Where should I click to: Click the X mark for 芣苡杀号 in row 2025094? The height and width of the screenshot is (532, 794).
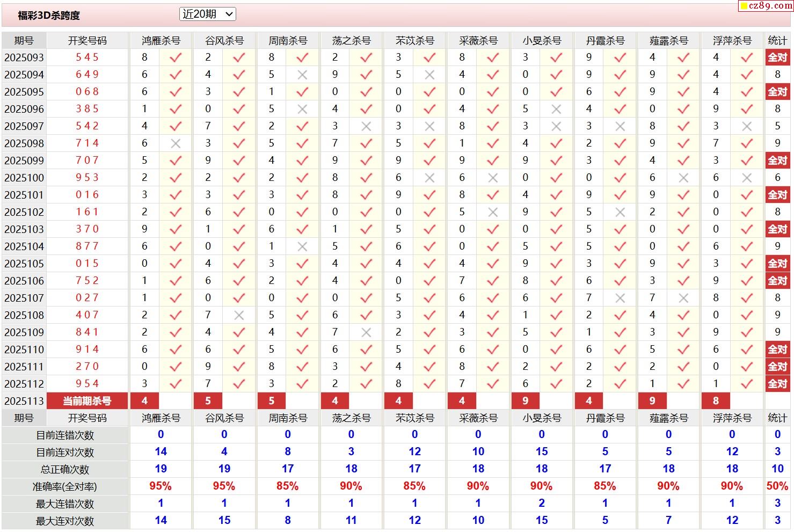(429, 75)
